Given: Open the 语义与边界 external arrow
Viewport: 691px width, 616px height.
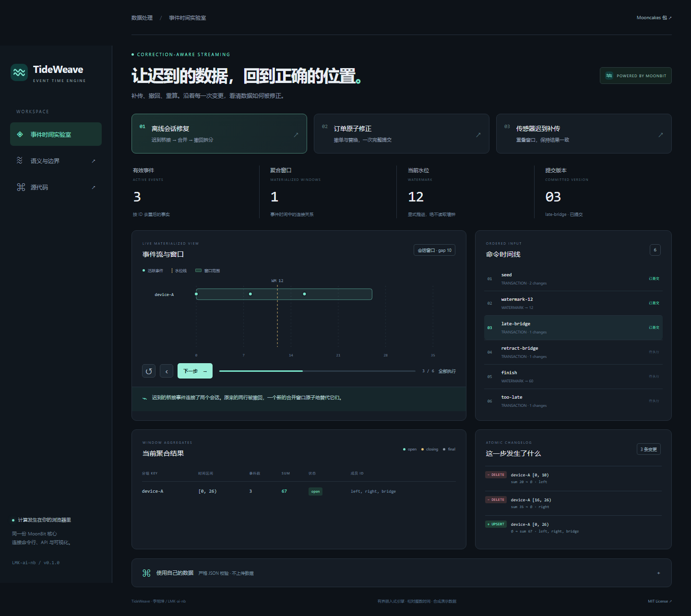Looking at the screenshot, I should [x=94, y=161].
